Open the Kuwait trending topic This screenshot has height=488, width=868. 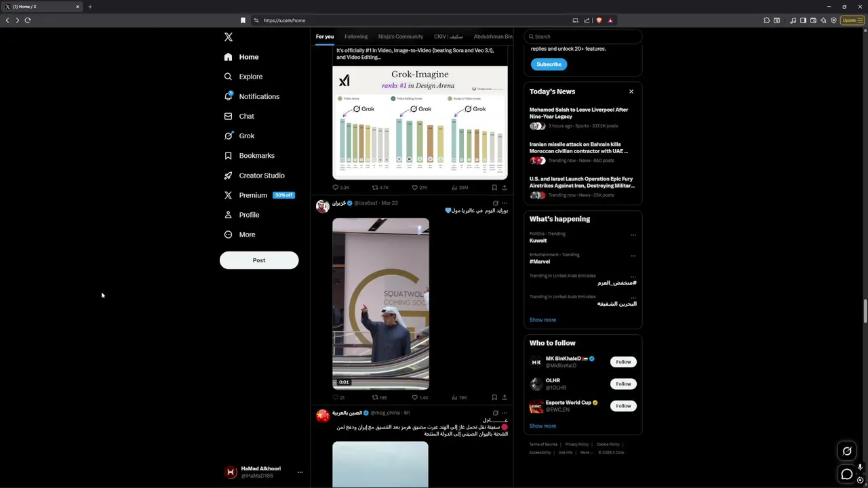coord(538,241)
